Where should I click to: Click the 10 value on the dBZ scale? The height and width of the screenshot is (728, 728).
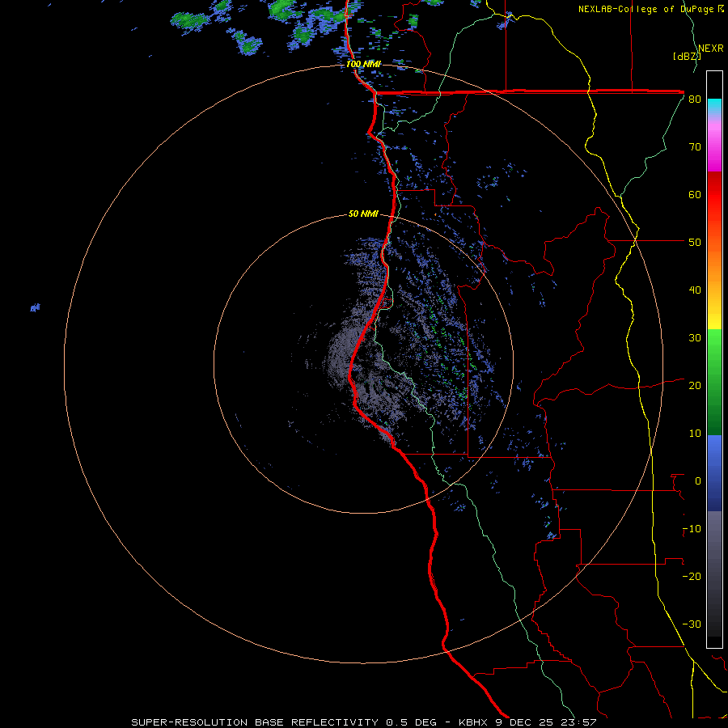695,434
